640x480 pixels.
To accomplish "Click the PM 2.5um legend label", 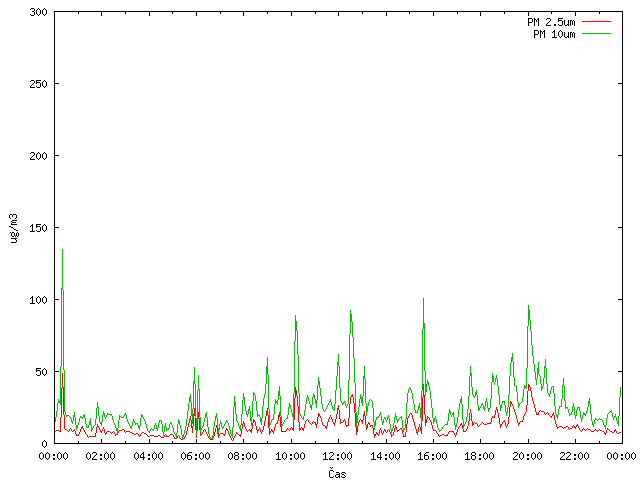I will tap(551, 22).
